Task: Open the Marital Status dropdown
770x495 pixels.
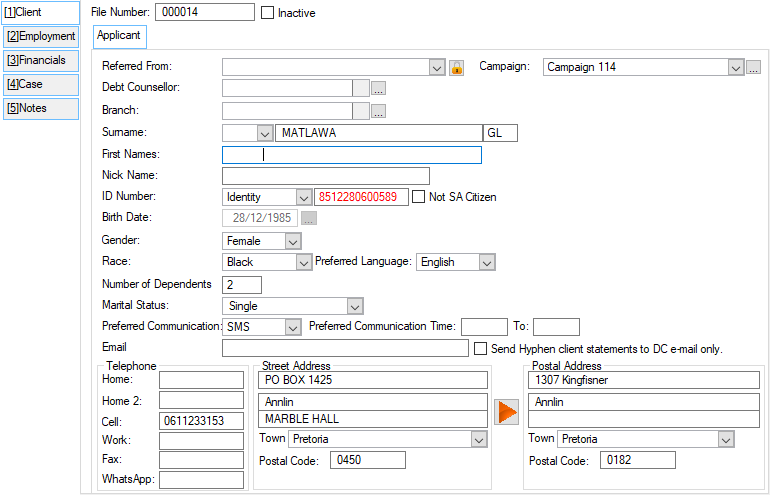Action: click(x=354, y=306)
